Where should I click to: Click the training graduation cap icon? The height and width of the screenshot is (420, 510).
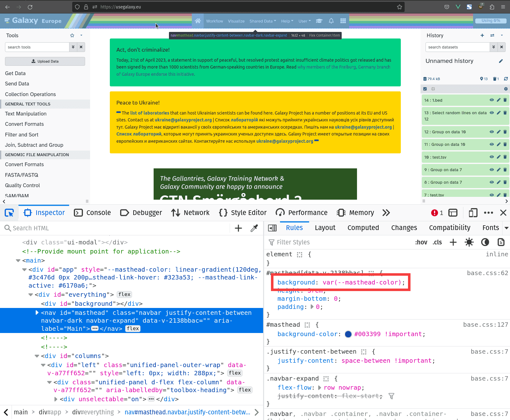tap(319, 21)
